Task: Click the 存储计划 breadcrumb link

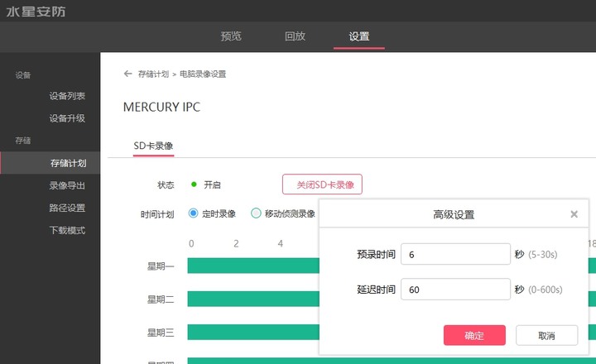Action: click(153, 74)
